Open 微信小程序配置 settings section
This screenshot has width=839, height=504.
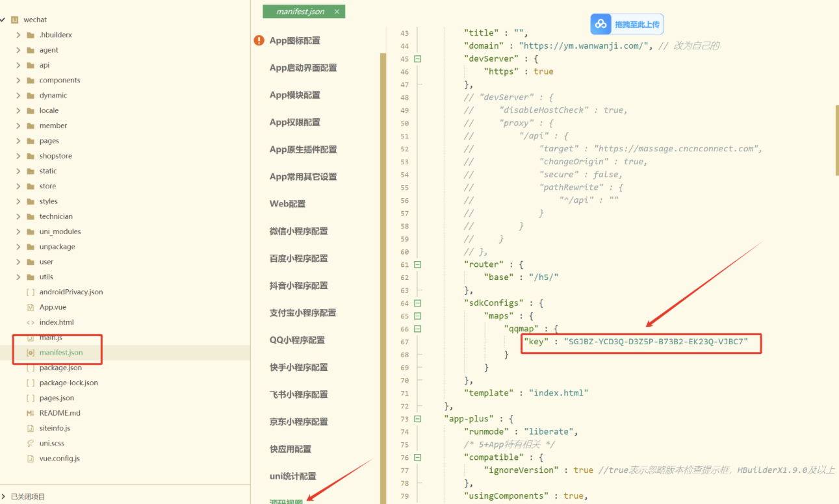(298, 231)
